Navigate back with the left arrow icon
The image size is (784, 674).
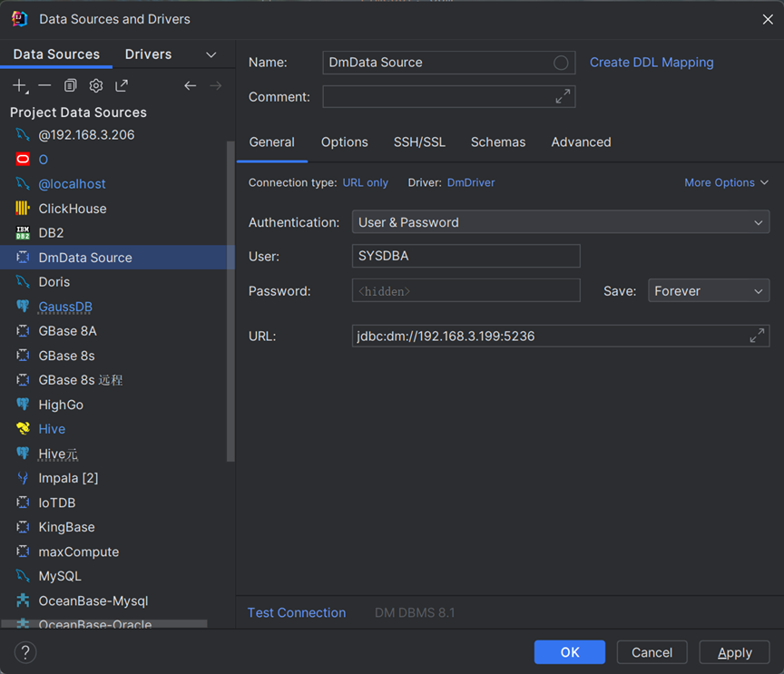(190, 85)
